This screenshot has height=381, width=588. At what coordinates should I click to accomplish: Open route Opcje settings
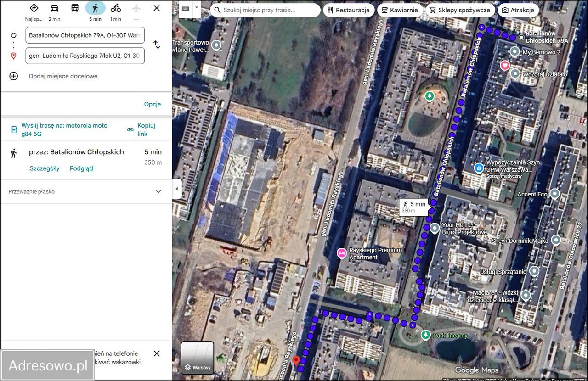[153, 104]
